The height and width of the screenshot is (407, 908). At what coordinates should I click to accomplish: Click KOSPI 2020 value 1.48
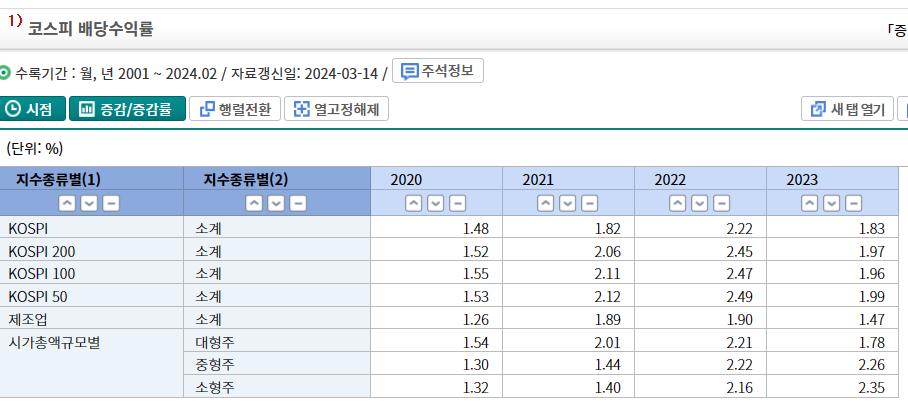[476, 229]
